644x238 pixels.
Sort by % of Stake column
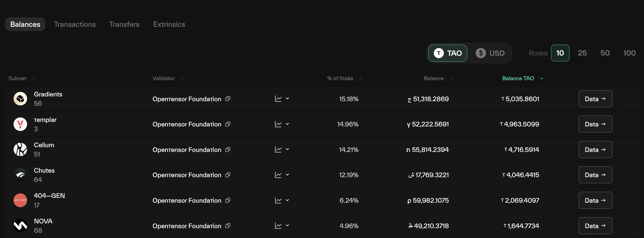345,78
